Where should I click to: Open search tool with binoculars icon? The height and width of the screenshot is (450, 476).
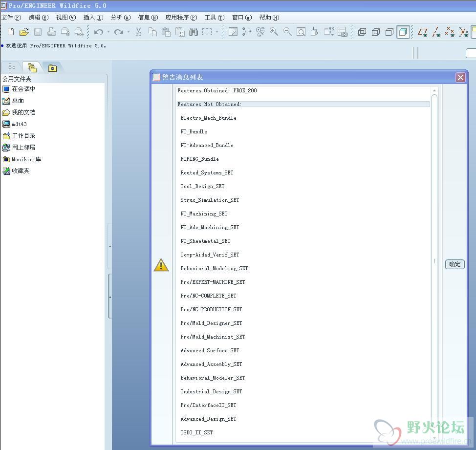pos(194,32)
